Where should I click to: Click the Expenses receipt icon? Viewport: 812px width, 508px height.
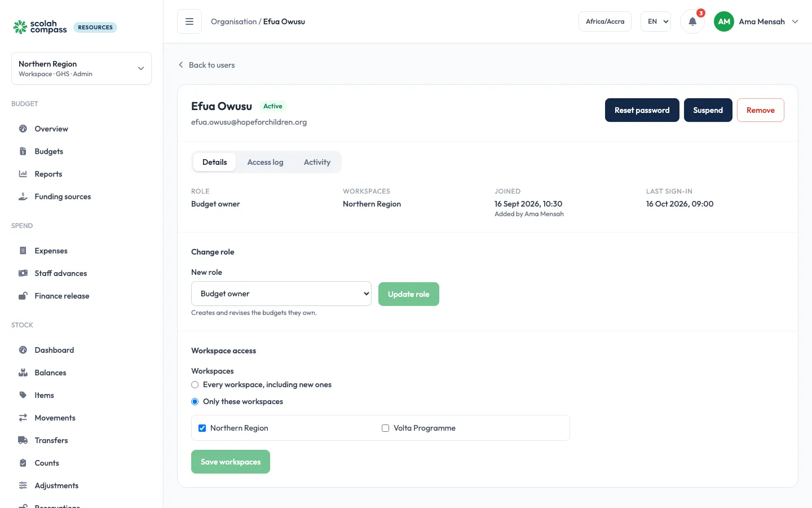click(23, 251)
